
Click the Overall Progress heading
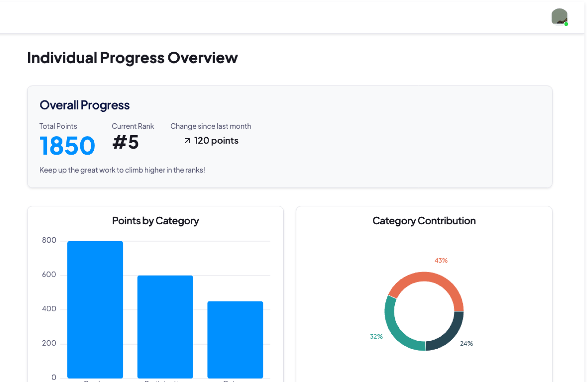(x=85, y=105)
